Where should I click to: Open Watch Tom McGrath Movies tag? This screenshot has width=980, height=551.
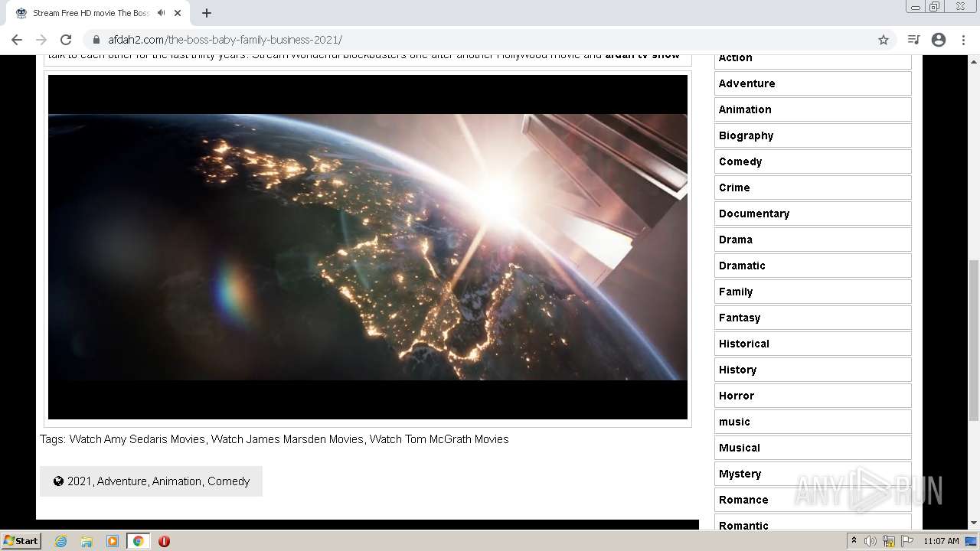click(439, 439)
